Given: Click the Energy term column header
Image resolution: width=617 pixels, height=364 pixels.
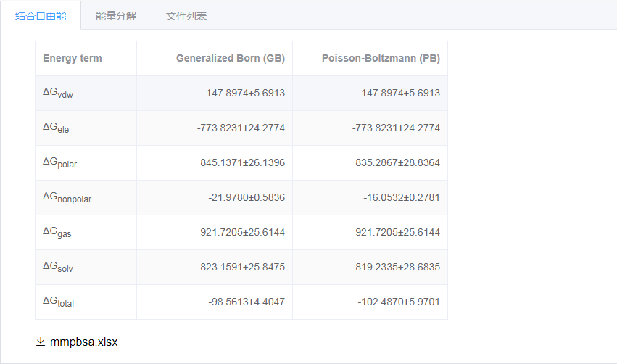Looking at the screenshot, I should (73, 58).
